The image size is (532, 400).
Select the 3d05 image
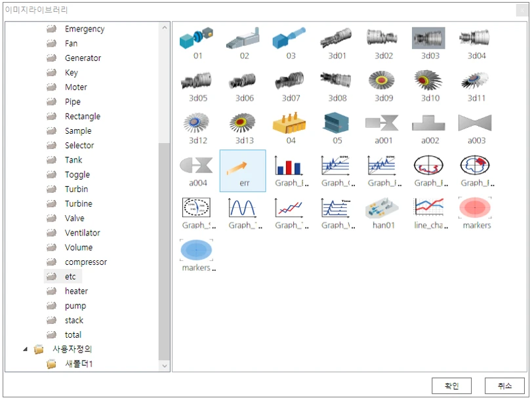point(196,81)
